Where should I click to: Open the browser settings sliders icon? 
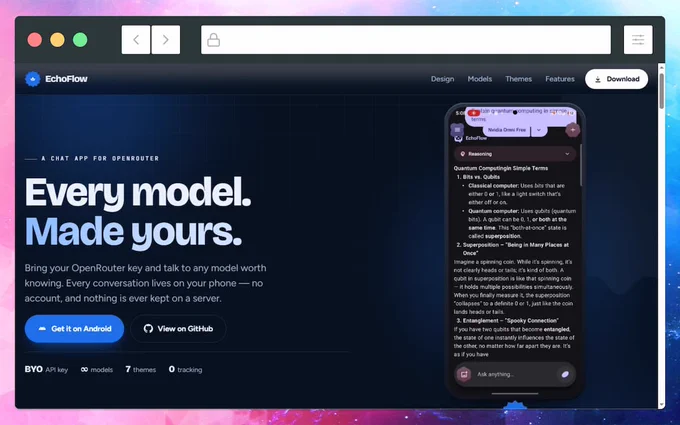(638, 40)
